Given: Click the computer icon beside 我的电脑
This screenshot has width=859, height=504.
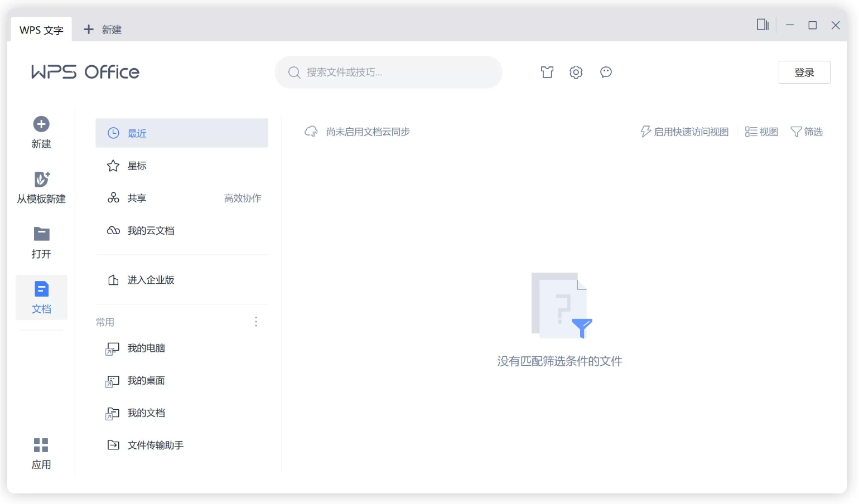Looking at the screenshot, I should (x=113, y=348).
